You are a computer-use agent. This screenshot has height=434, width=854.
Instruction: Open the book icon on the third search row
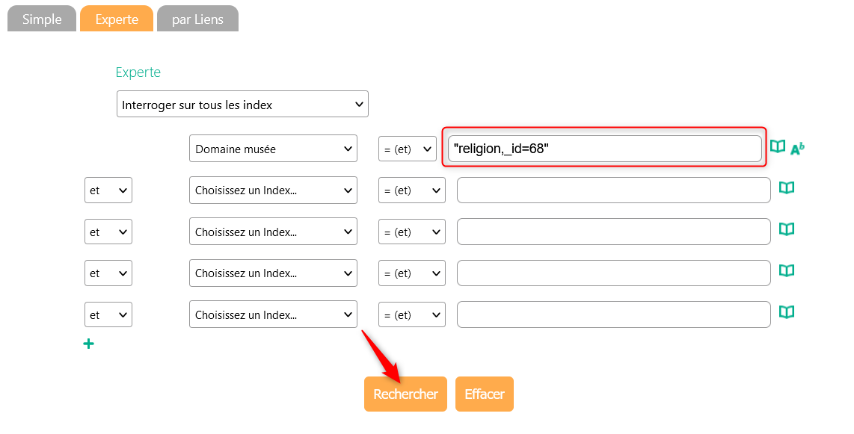[787, 229]
